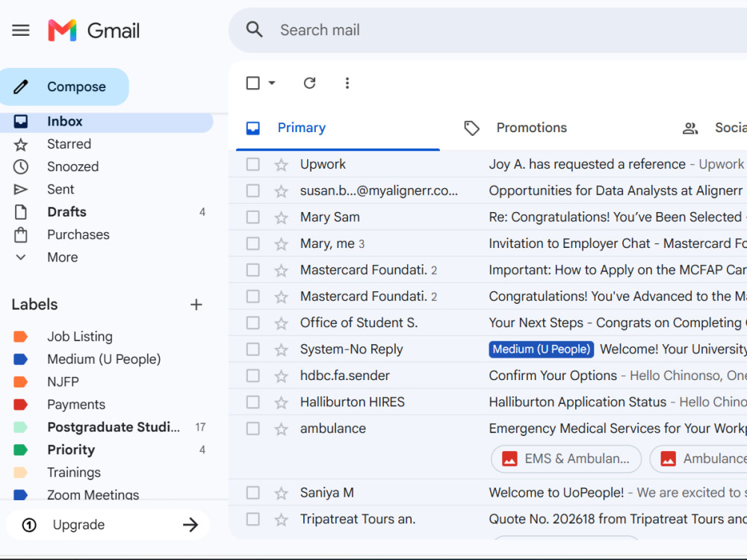Screen dimensions: 747x560
Task: Open the Inbox folder
Action: (x=106, y=122)
